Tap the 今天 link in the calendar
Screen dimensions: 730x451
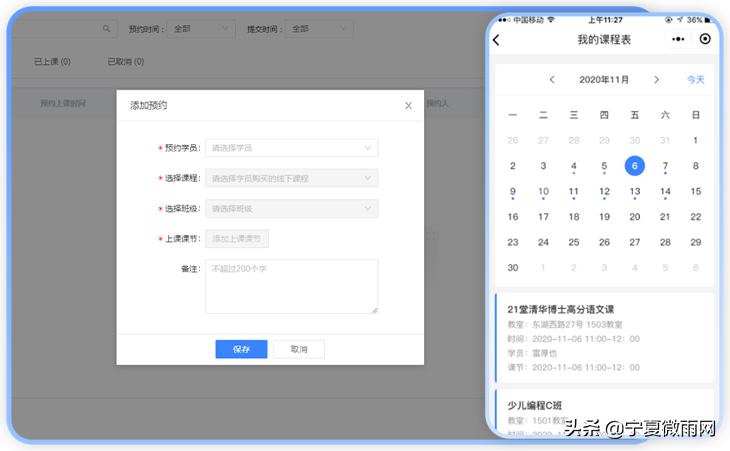(x=696, y=80)
